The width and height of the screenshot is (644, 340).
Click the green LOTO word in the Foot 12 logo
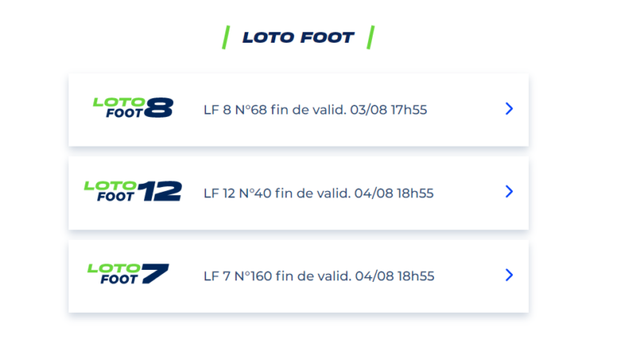tap(110, 185)
